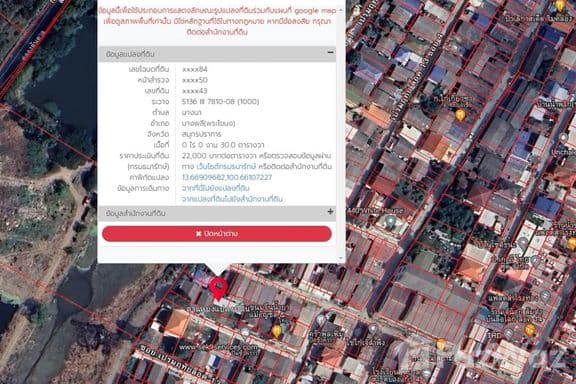
Task: Select the survey page value xxxx50
Action: pyautogui.click(x=195, y=80)
